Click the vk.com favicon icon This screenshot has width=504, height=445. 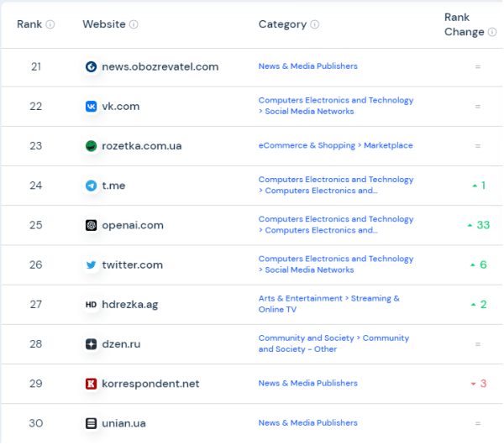point(91,106)
